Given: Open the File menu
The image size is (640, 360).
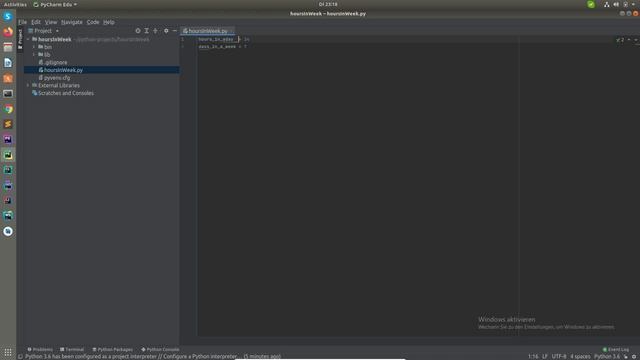Looking at the screenshot, I should point(22,22).
